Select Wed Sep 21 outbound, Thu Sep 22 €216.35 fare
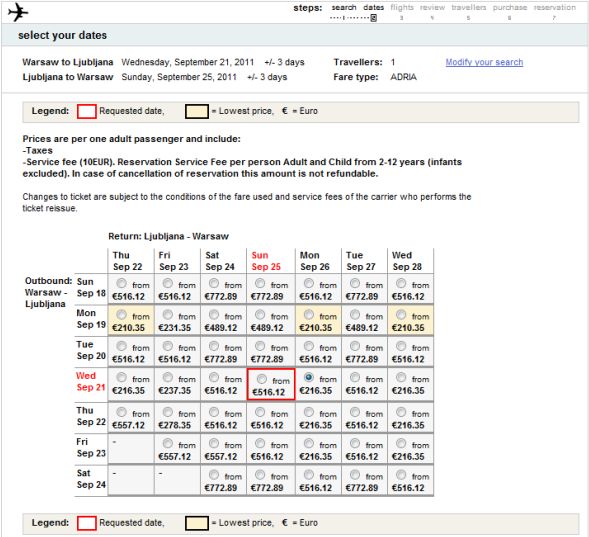Image resolution: width=589 pixels, height=537 pixels. 121,377
